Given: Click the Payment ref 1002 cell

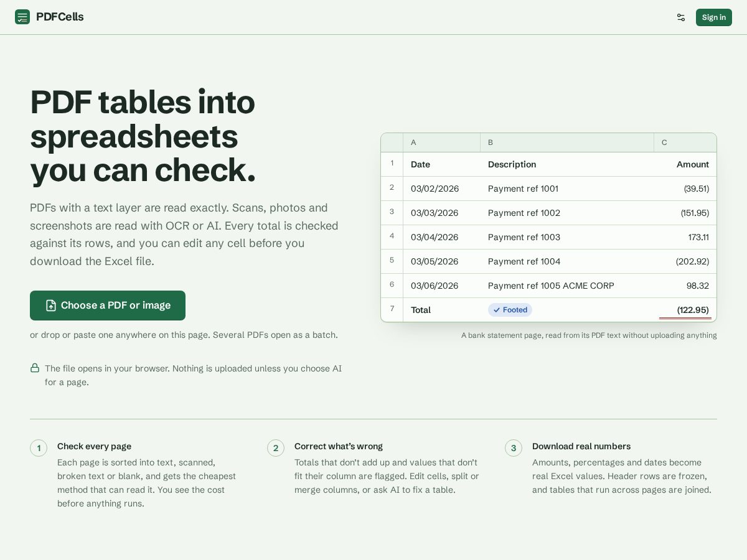Looking at the screenshot, I should [x=567, y=213].
